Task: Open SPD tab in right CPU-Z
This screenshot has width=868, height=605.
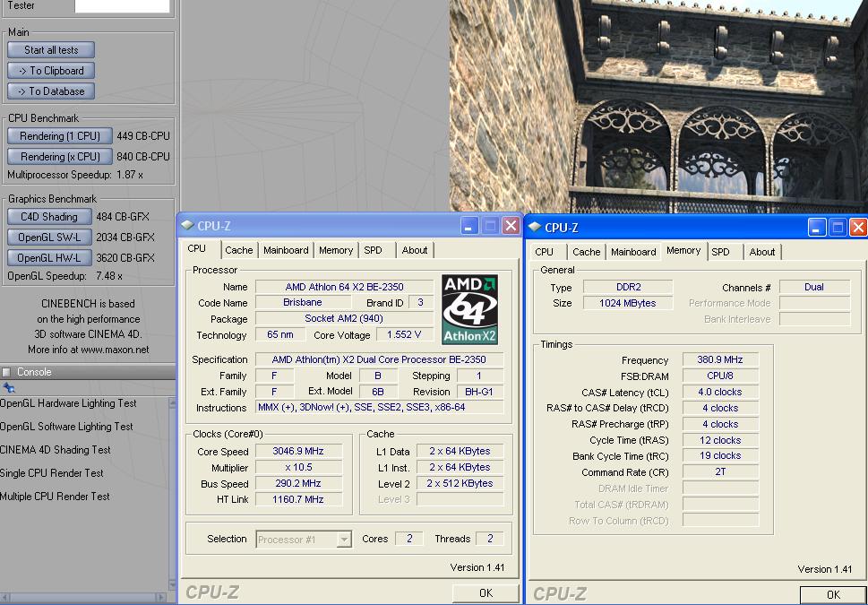Action: pyautogui.click(x=720, y=252)
